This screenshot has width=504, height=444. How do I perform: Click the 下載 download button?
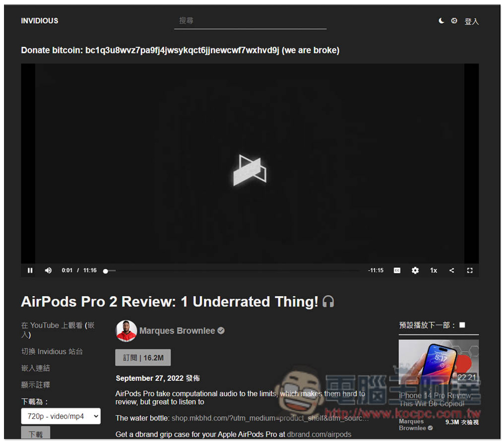coord(36,433)
